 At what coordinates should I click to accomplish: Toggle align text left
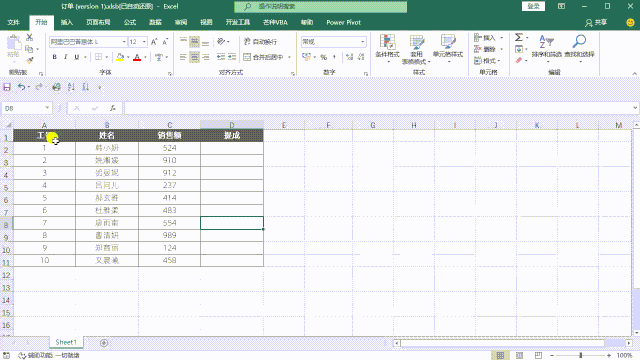click(183, 57)
